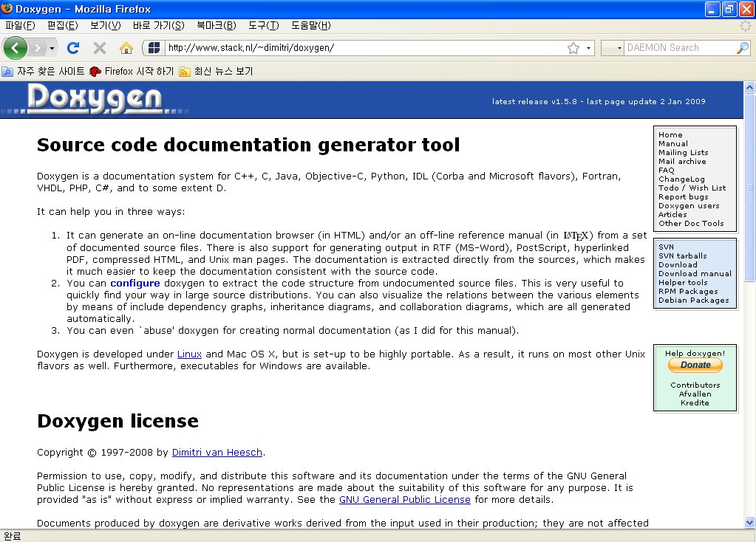Click the Firefox 시작하기 bookmark icon

click(x=95, y=72)
